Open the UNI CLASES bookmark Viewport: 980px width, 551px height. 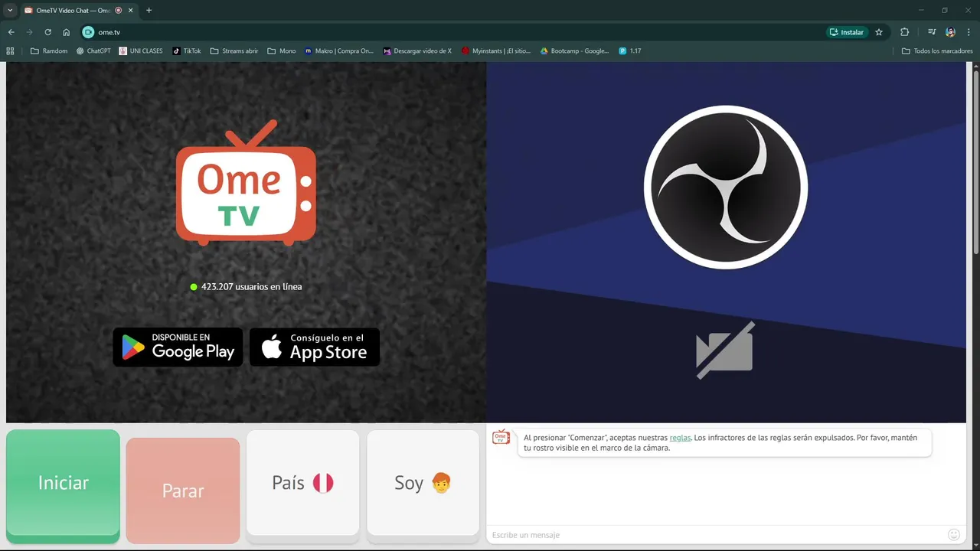[141, 51]
